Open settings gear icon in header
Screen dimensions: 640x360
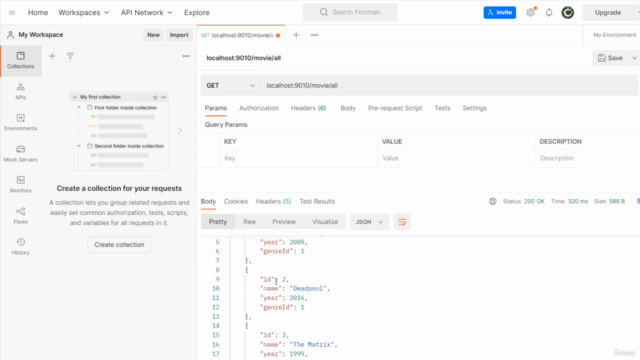(x=531, y=13)
